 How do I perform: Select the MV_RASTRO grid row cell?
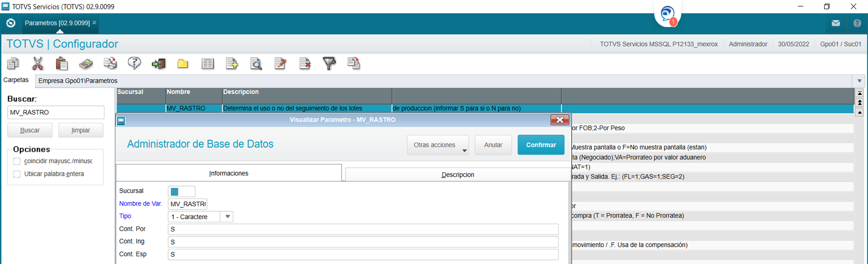(x=194, y=109)
